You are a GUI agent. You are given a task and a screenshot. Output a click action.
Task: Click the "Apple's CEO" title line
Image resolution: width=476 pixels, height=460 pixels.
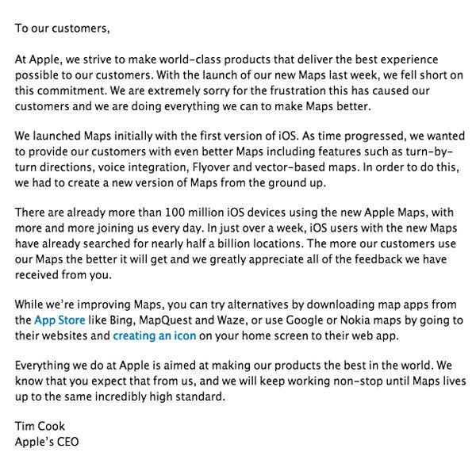coord(47,443)
